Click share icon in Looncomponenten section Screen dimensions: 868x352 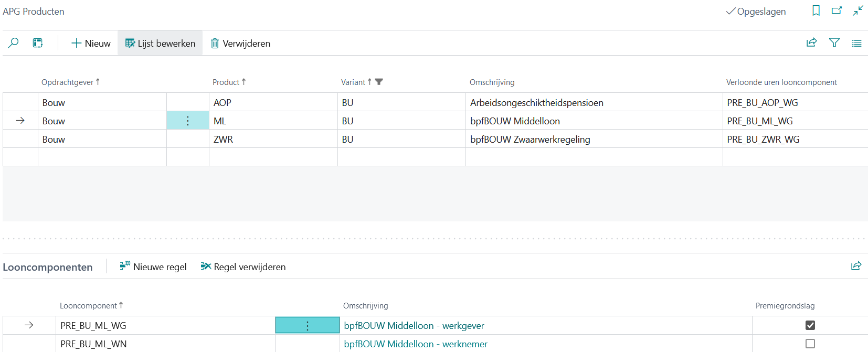(856, 266)
